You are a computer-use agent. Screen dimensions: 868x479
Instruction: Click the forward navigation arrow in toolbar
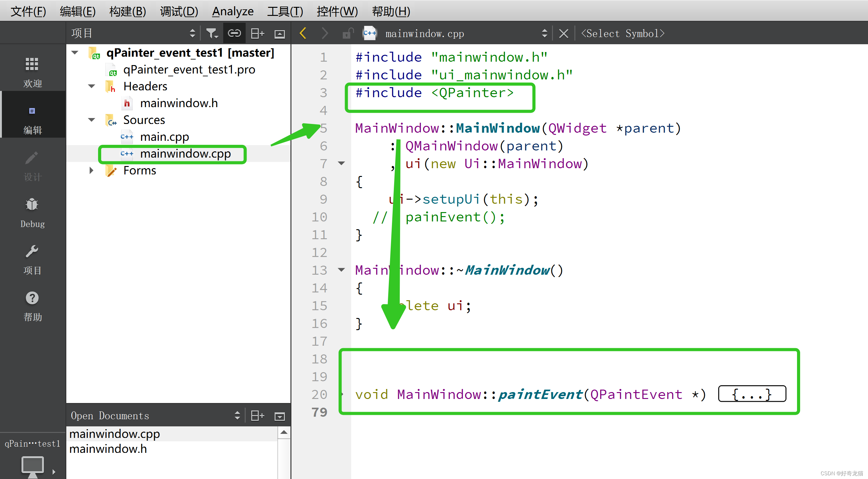pos(323,34)
